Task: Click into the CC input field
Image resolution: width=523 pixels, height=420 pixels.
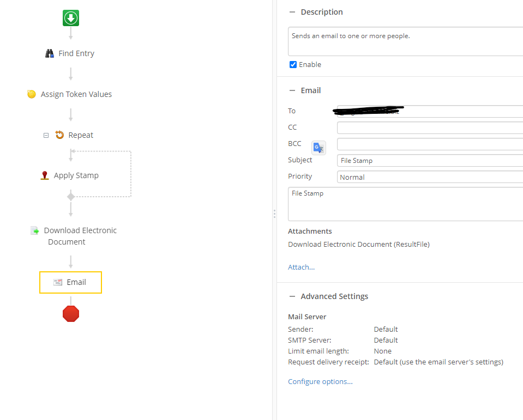Action: (430, 128)
